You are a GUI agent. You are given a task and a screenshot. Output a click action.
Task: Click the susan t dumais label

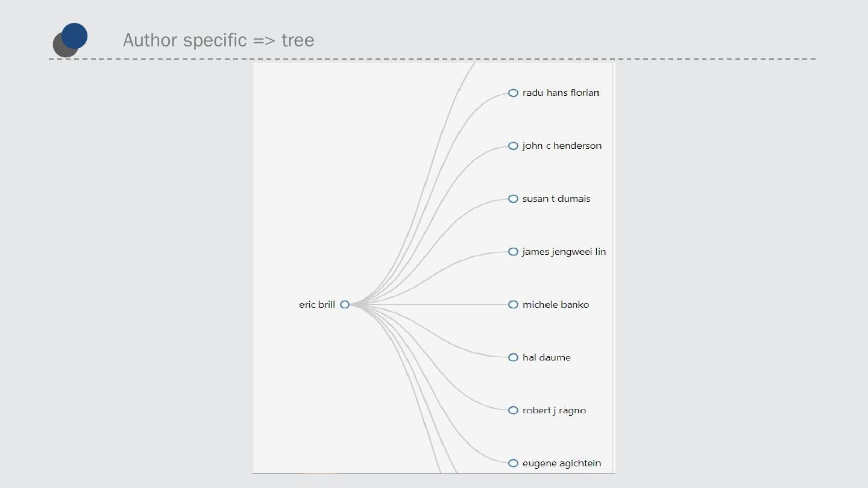click(556, 199)
